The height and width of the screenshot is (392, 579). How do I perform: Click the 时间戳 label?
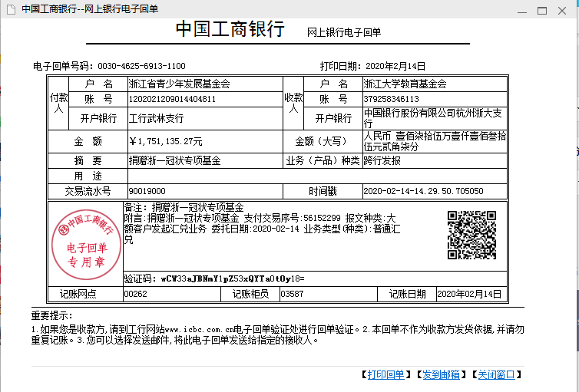[323, 191]
